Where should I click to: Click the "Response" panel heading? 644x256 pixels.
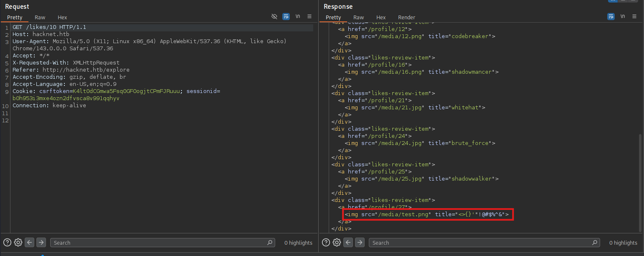pyautogui.click(x=338, y=7)
